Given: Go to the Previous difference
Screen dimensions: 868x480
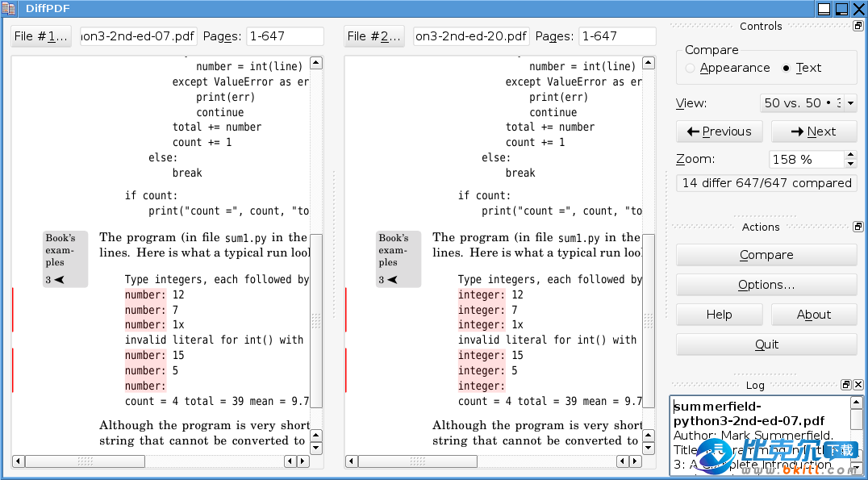Looking at the screenshot, I should (718, 131).
